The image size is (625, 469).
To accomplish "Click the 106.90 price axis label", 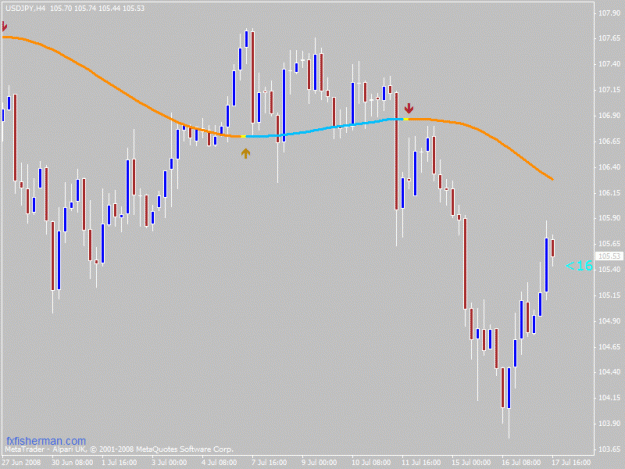I will click(609, 116).
